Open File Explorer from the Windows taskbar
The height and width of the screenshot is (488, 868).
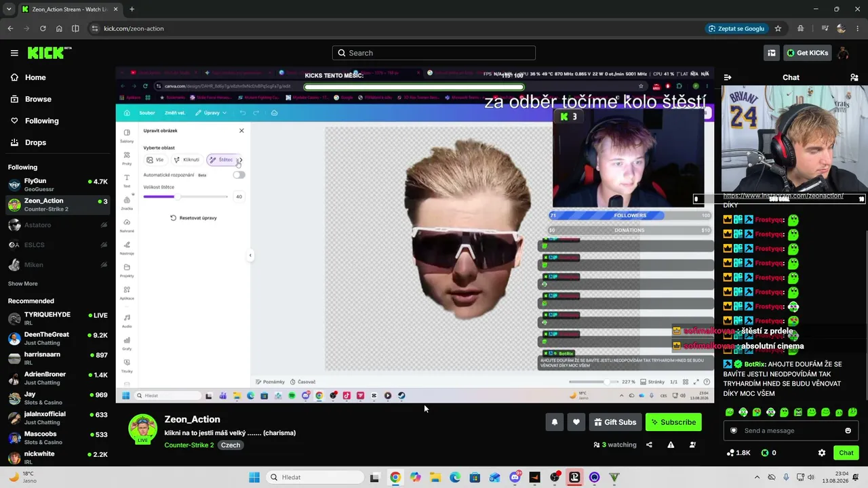pos(435,477)
